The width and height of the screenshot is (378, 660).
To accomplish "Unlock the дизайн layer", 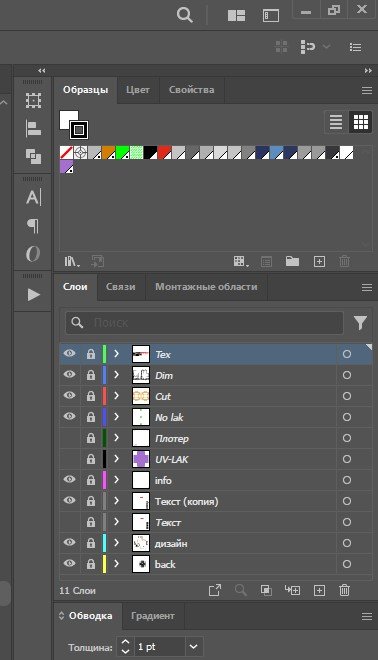I will (91, 543).
